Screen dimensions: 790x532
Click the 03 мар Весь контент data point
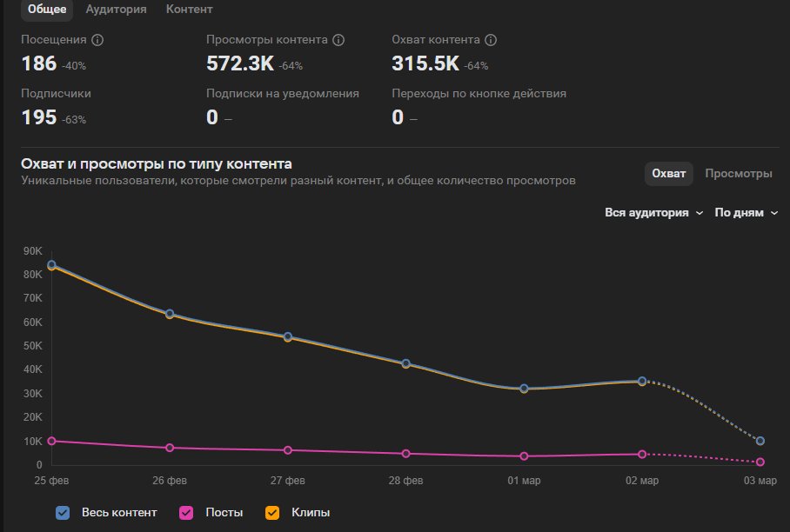pyautogui.click(x=760, y=441)
